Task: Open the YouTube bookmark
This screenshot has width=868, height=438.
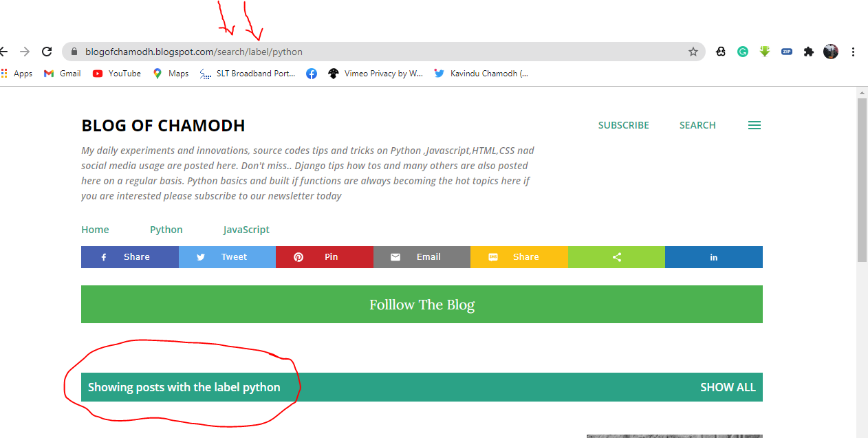Action: coord(117,74)
